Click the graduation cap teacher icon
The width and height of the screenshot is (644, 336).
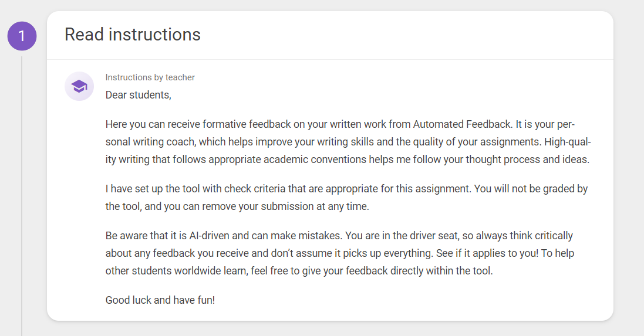click(x=79, y=86)
